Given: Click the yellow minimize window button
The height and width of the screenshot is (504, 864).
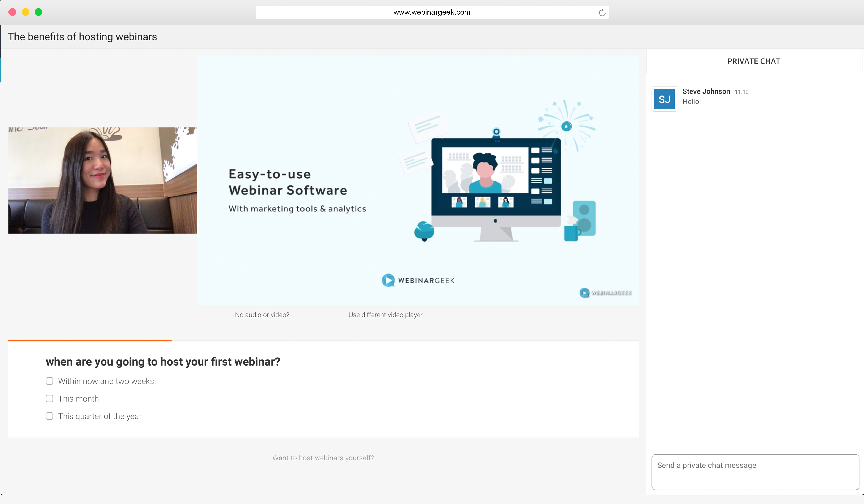Looking at the screenshot, I should click(25, 12).
